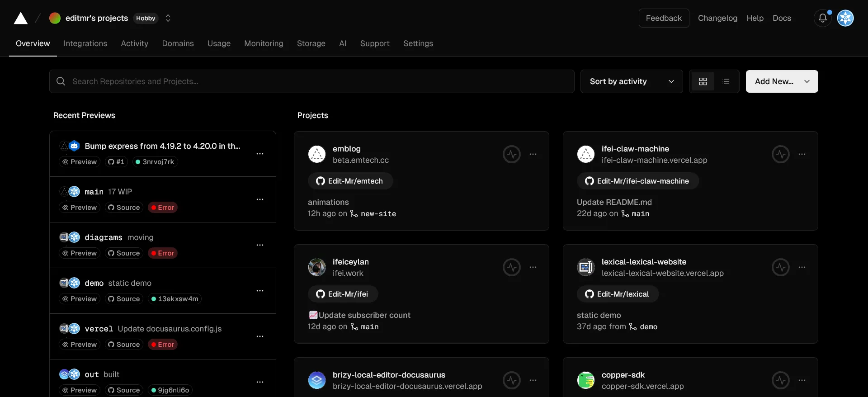Open the Activity tab
The height and width of the screenshot is (397, 868).
pos(134,43)
